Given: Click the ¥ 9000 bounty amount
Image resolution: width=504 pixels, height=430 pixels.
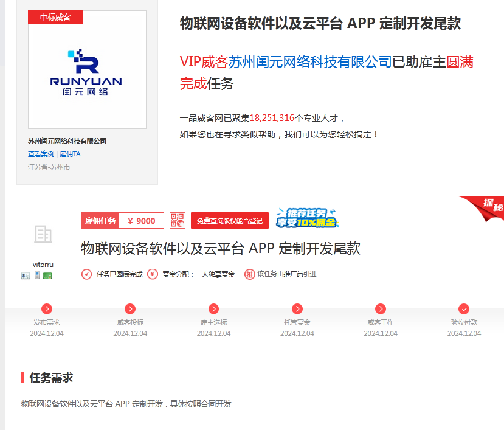Looking at the screenshot, I should tap(141, 221).
